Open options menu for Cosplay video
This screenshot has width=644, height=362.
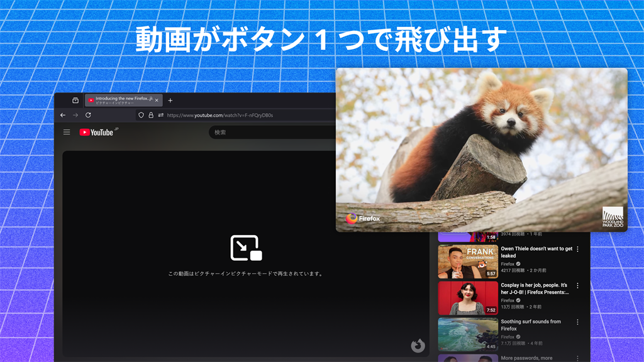[x=577, y=286]
